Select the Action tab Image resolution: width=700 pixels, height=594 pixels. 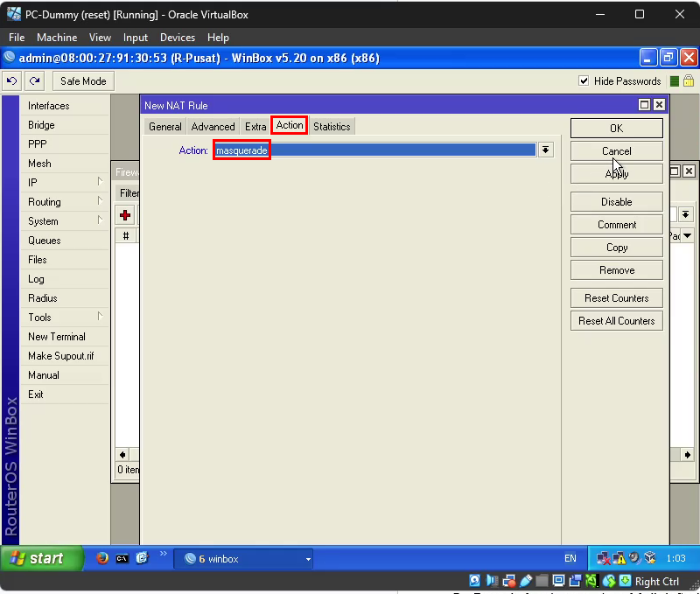[x=290, y=125]
